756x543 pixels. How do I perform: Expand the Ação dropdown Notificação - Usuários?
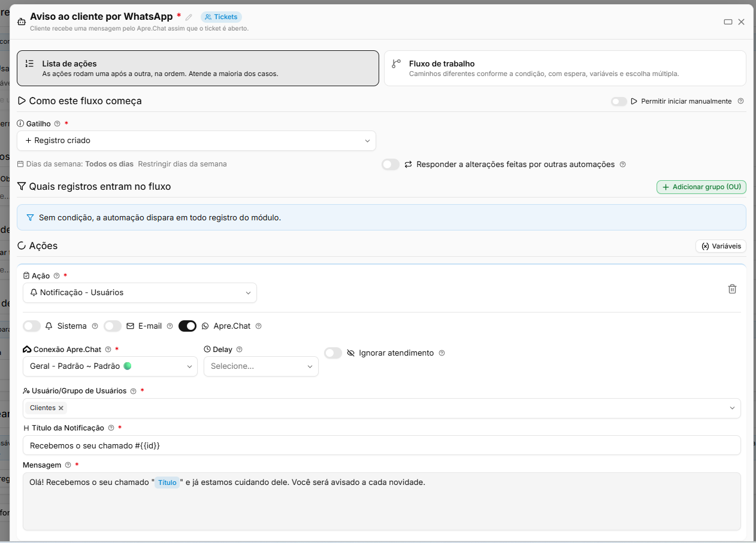140,293
